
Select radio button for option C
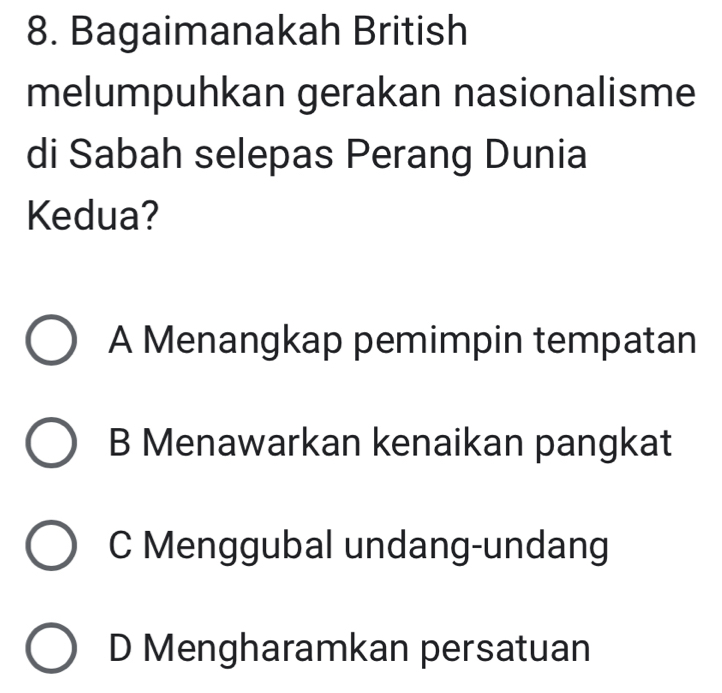(50, 548)
